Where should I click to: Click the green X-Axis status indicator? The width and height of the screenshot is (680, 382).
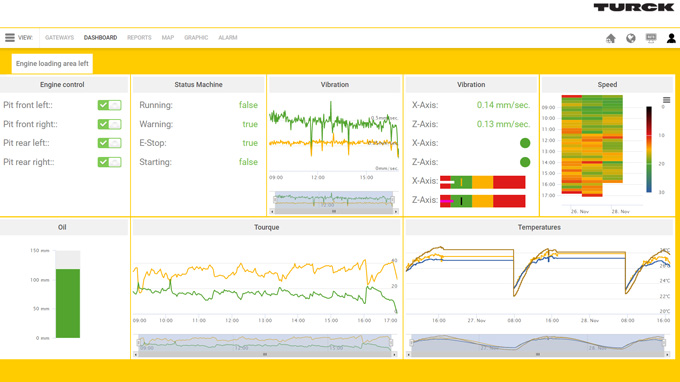point(525,143)
